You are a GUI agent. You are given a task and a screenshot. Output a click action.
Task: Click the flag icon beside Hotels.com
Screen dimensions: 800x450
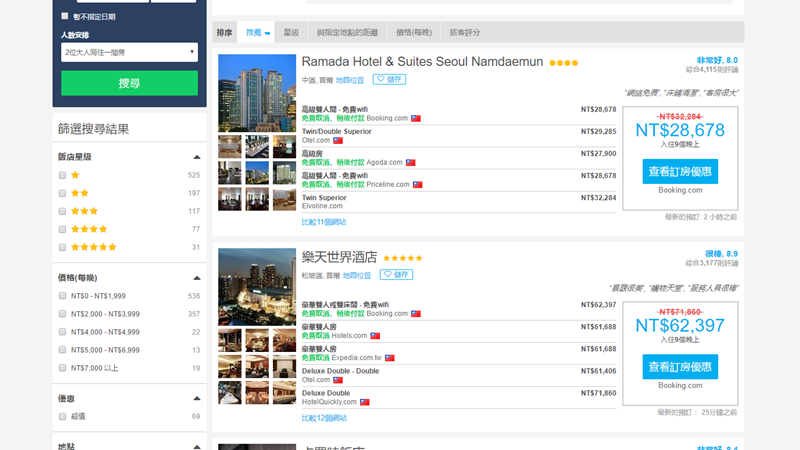[375, 336]
